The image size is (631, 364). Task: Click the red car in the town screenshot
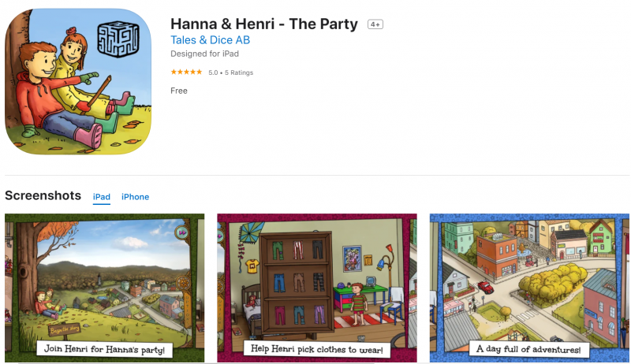pos(486,287)
